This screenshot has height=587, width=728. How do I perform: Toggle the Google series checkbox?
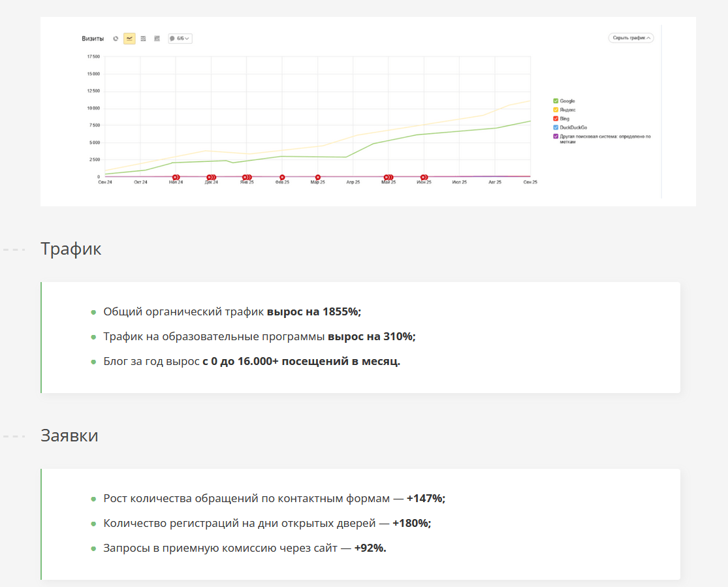556,101
